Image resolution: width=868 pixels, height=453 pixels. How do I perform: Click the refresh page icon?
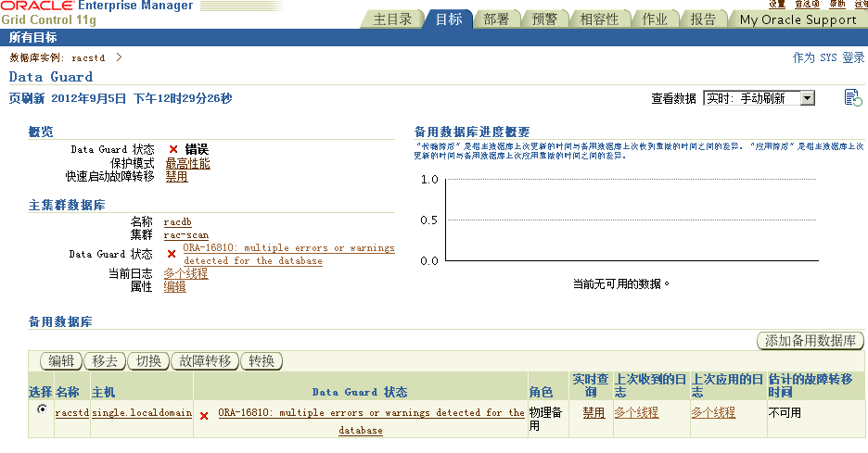coord(852,98)
